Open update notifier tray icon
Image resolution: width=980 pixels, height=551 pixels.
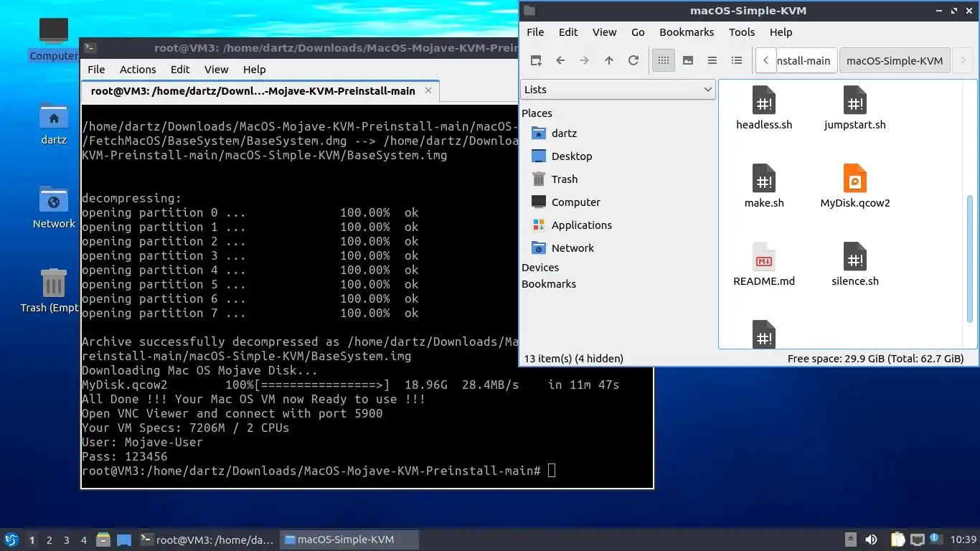point(936,539)
